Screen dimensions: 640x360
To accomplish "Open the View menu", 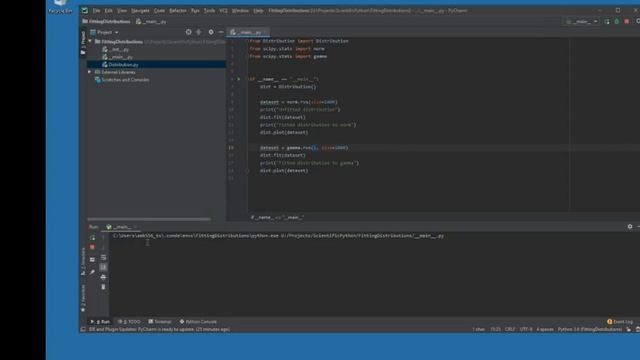I will click(122, 11).
